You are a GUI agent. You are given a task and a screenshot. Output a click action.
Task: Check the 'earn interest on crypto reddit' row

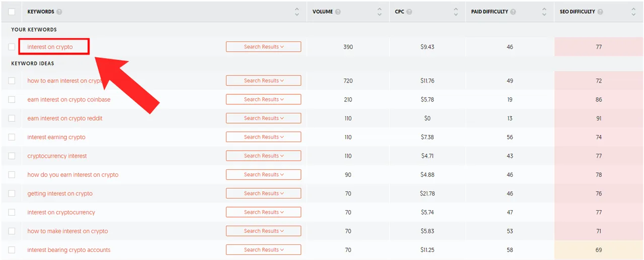12,118
